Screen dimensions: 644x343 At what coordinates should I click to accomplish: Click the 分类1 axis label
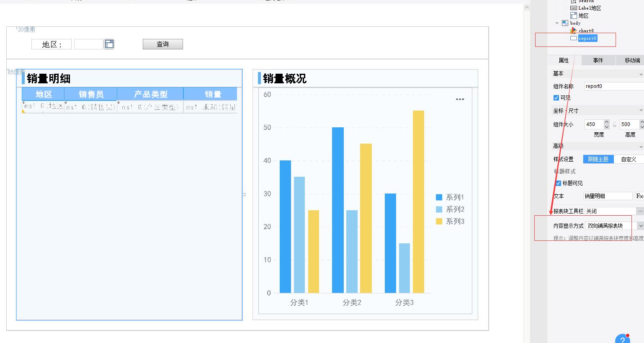(299, 302)
